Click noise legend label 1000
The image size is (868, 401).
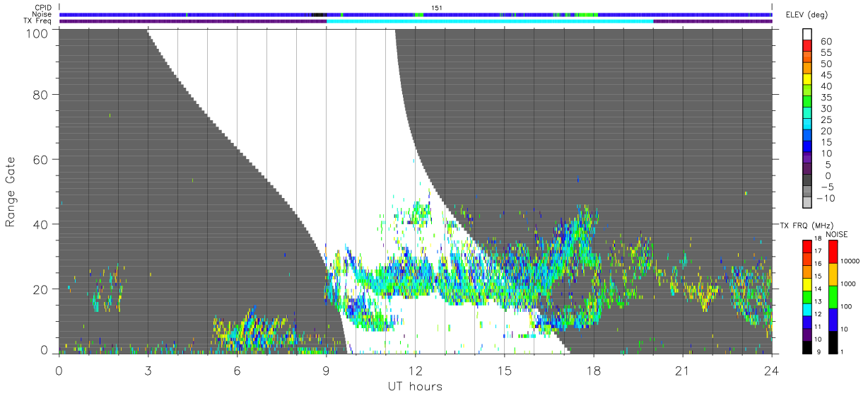(848, 283)
